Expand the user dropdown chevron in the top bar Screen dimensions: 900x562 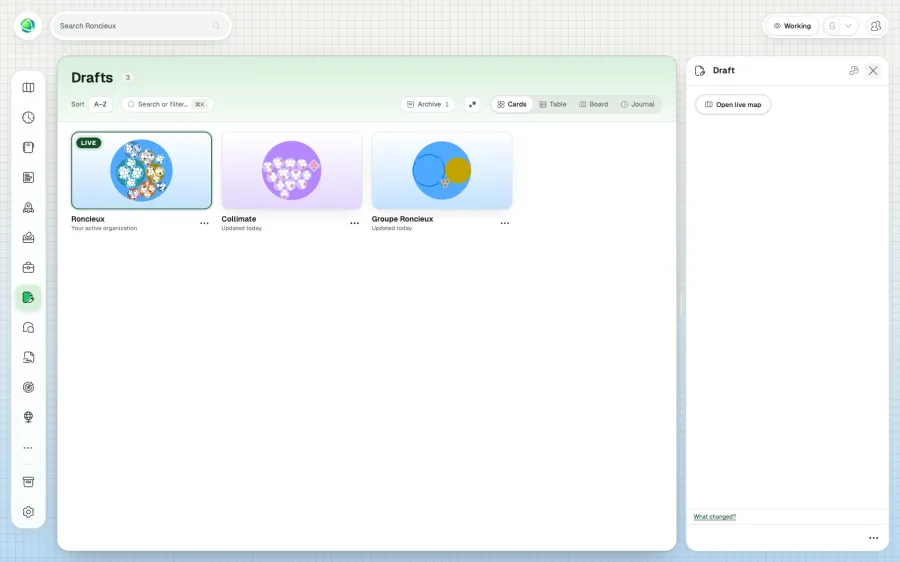pos(848,26)
